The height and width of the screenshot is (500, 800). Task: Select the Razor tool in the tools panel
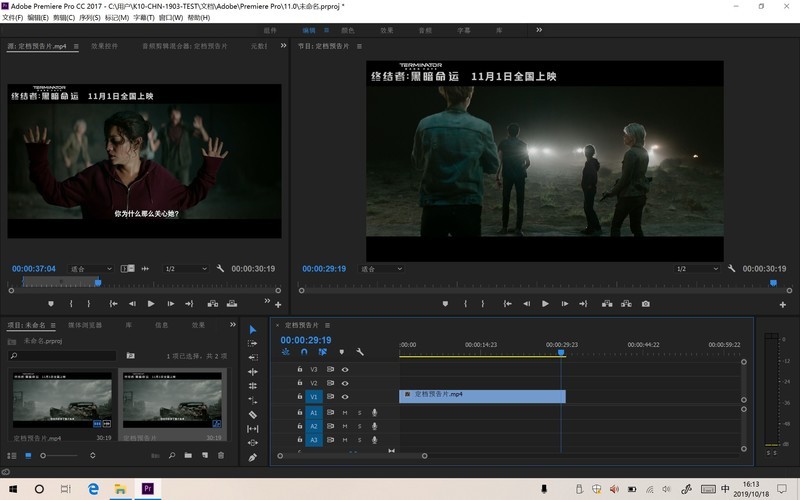253,414
